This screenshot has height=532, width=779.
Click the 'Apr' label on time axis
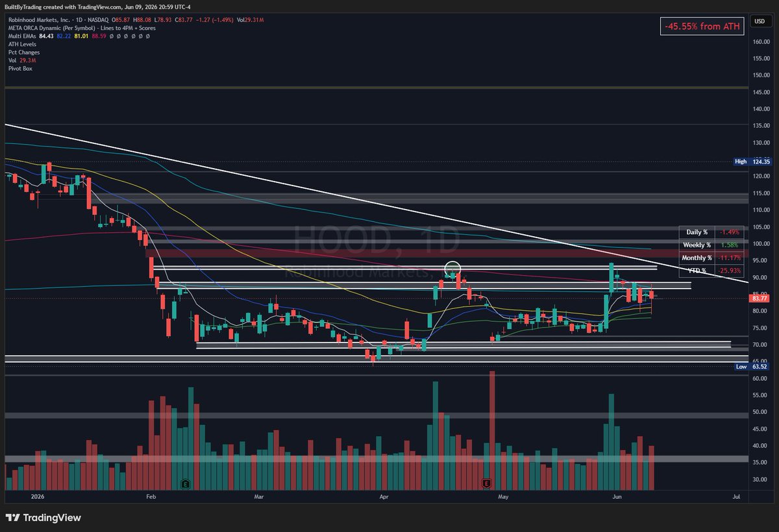(x=384, y=497)
